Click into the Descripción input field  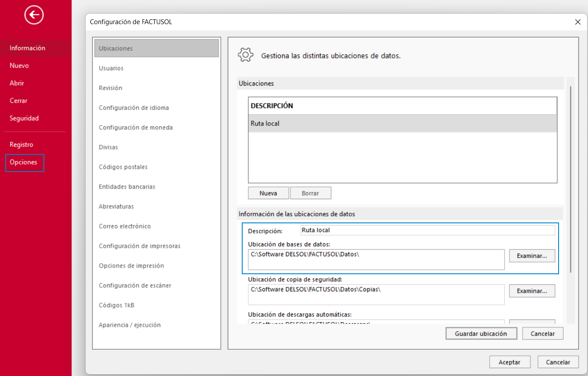428,230
